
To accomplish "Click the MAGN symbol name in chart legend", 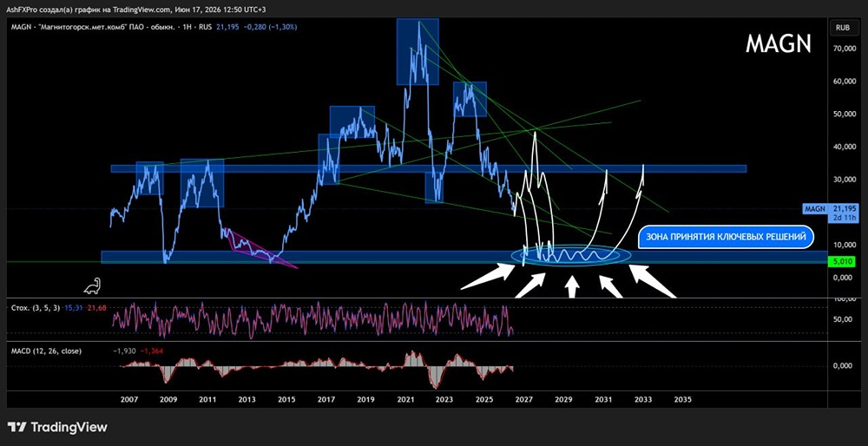I will click(20, 27).
